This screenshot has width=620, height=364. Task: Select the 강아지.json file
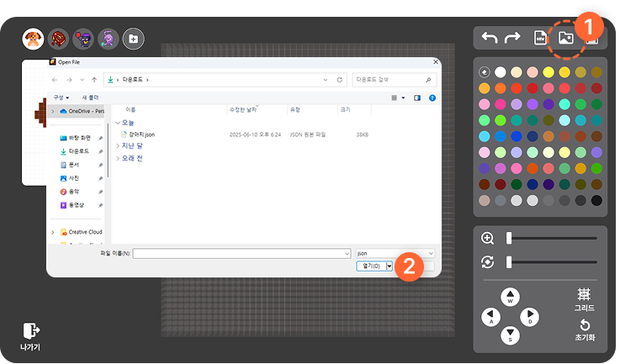coord(141,135)
